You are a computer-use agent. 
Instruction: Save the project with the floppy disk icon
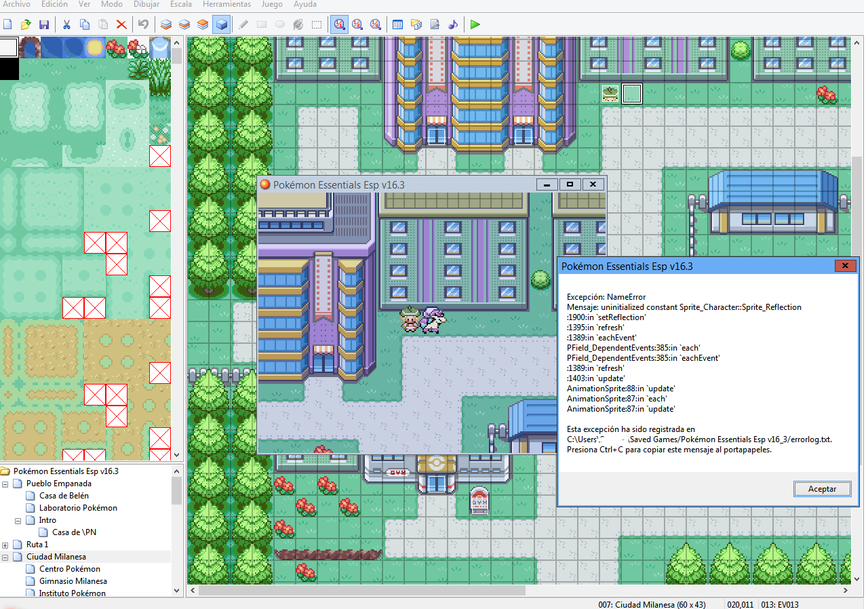tap(44, 24)
